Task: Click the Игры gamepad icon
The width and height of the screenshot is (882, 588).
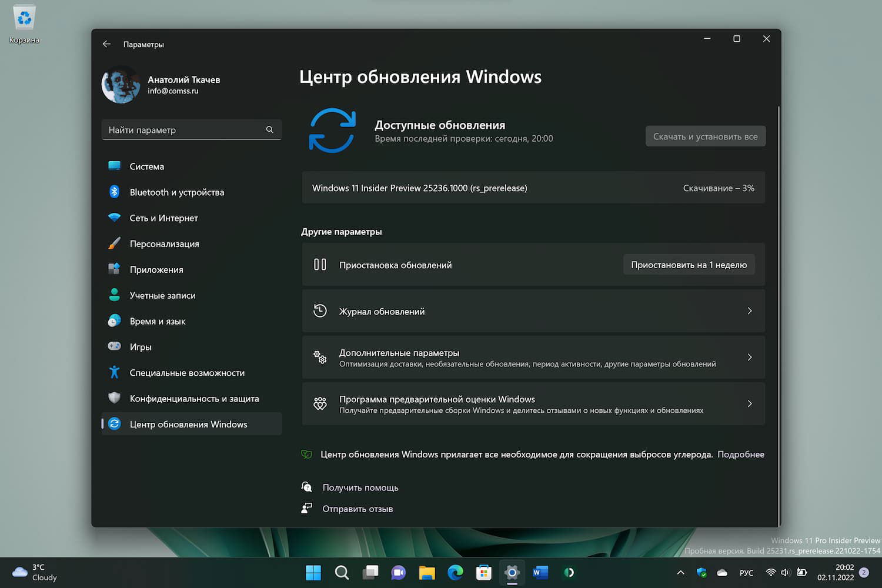Action: pos(115,347)
